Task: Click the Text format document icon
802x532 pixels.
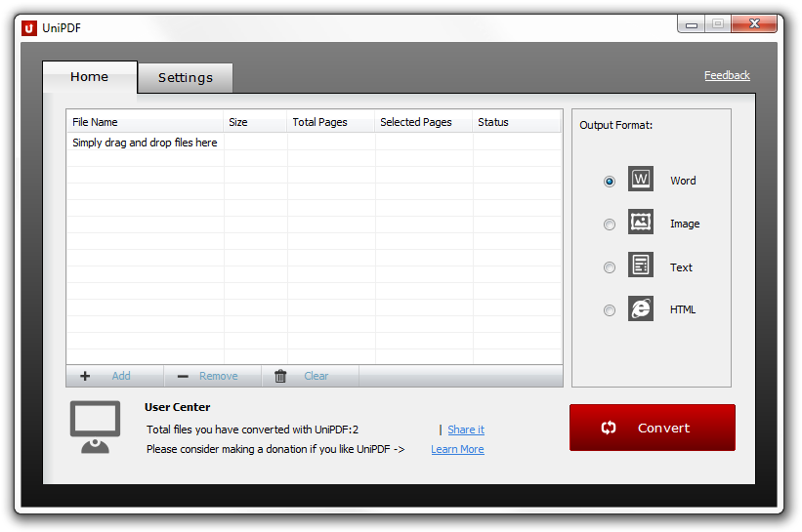Action: click(x=641, y=265)
